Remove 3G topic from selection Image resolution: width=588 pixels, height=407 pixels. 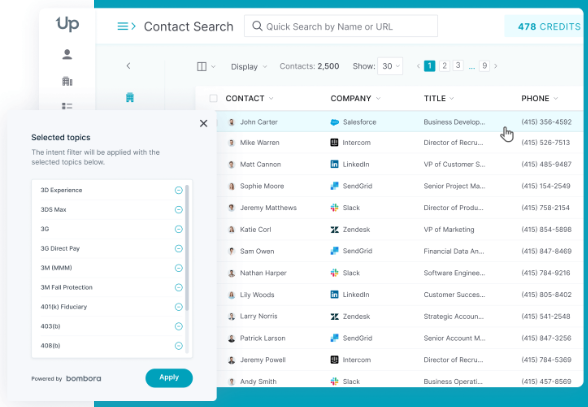coord(178,229)
